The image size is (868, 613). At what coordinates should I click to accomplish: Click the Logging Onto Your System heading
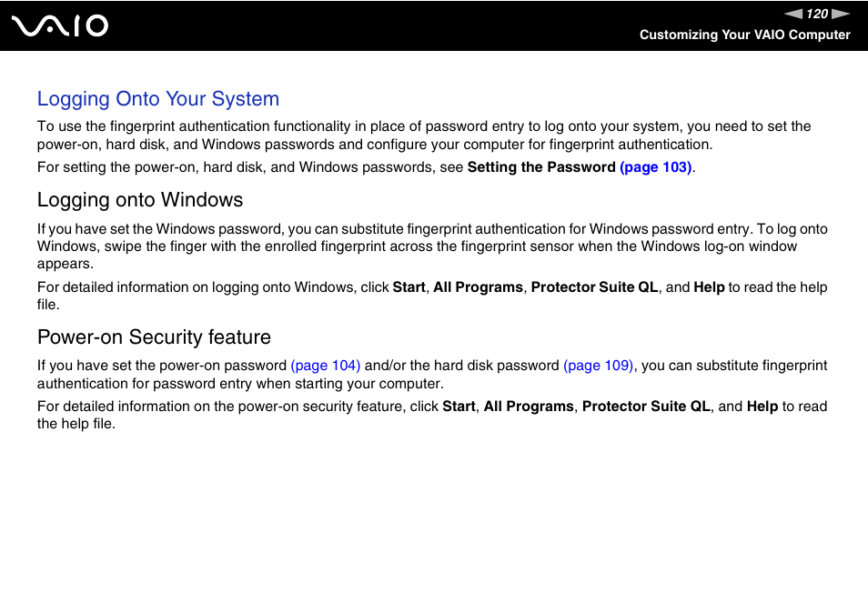(x=158, y=99)
